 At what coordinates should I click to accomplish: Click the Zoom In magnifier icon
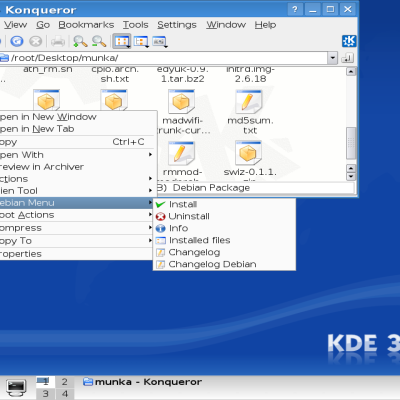click(80, 41)
